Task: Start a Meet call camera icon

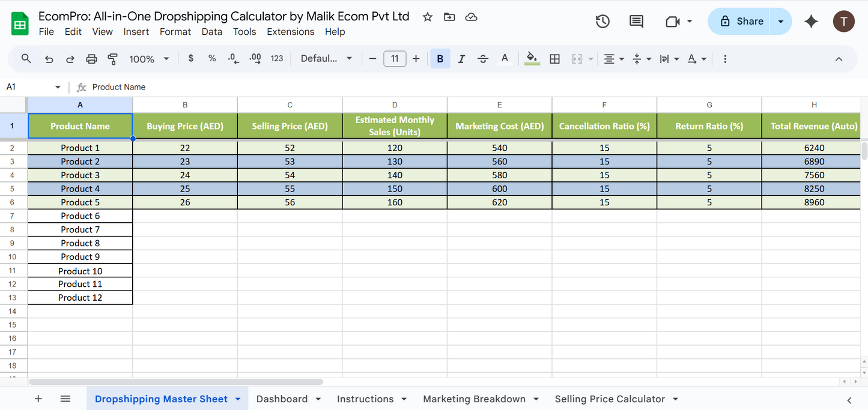Action: click(673, 22)
